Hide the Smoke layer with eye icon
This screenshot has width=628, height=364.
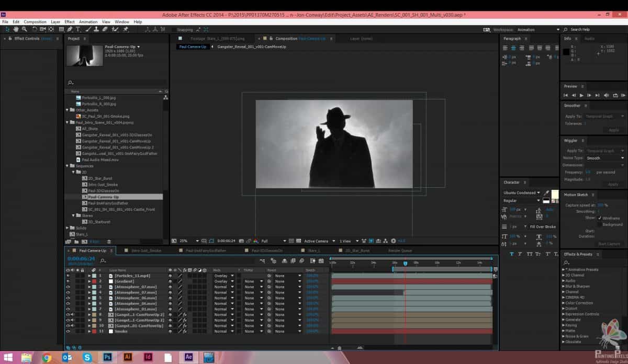point(68,331)
